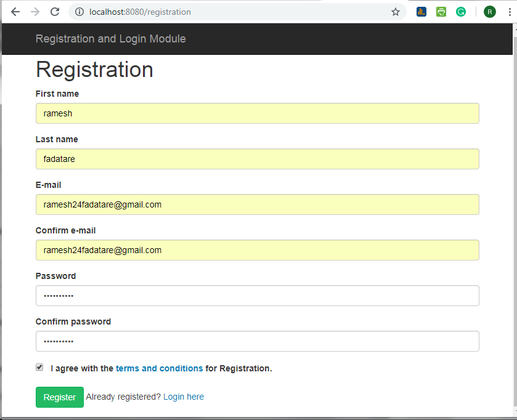Select the Registration heading text
The image size is (517, 420).
tap(94, 70)
